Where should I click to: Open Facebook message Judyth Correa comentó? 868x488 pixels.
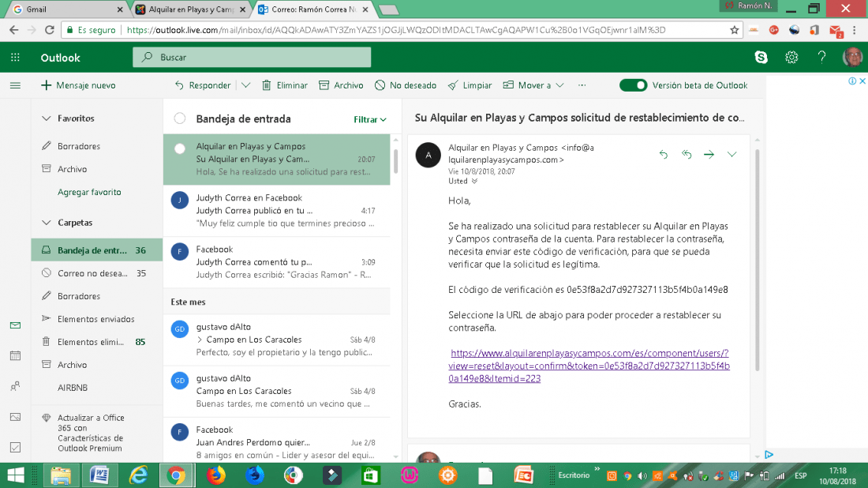[277, 262]
